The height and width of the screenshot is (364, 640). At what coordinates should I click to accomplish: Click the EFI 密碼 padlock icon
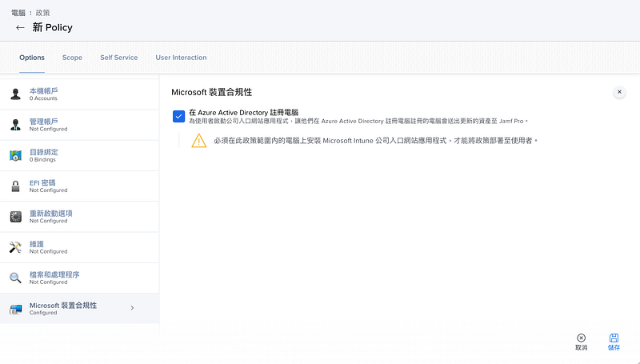(x=15, y=186)
